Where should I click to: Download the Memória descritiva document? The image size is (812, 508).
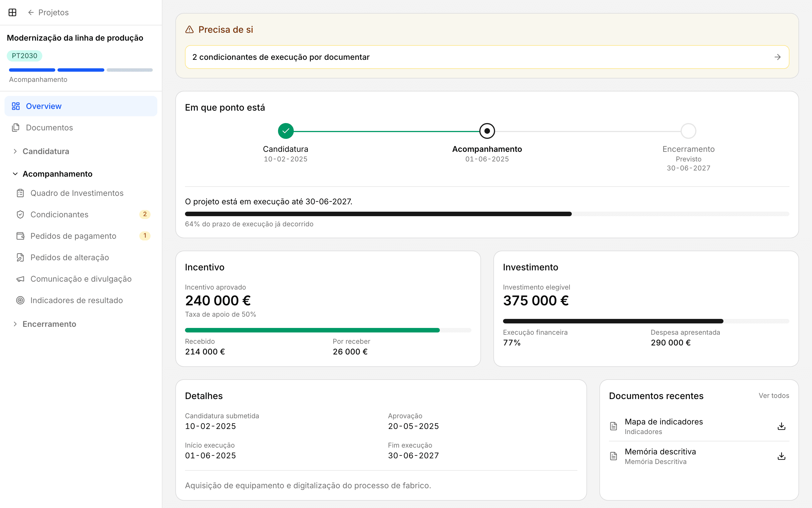pyautogui.click(x=782, y=456)
